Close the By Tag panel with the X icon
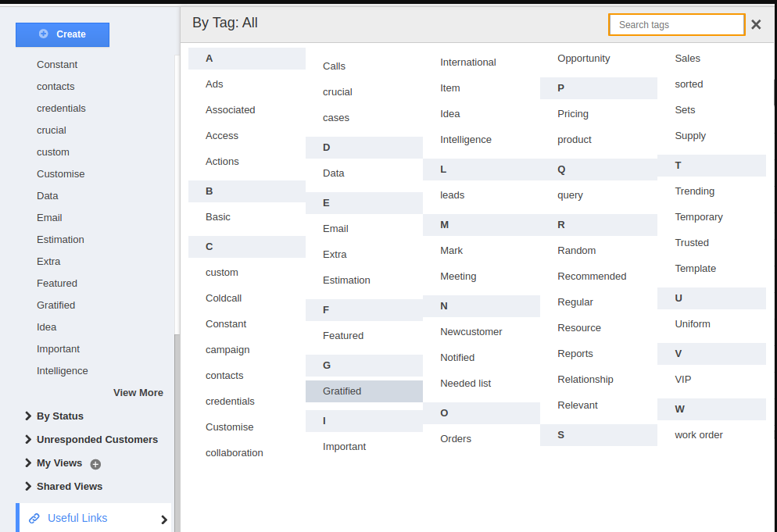 [756, 24]
